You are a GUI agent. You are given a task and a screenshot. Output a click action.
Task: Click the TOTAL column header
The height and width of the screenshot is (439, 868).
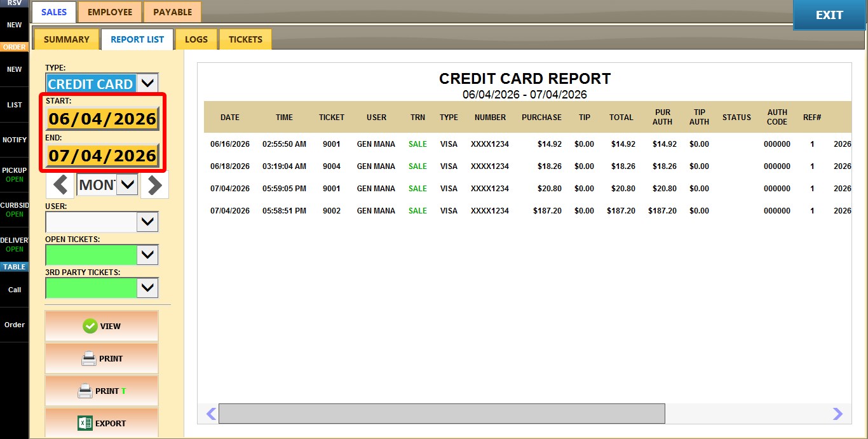coord(621,118)
